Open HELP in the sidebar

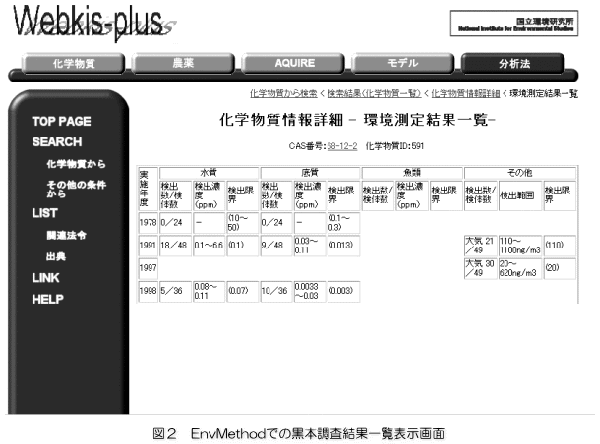coord(48,299)
